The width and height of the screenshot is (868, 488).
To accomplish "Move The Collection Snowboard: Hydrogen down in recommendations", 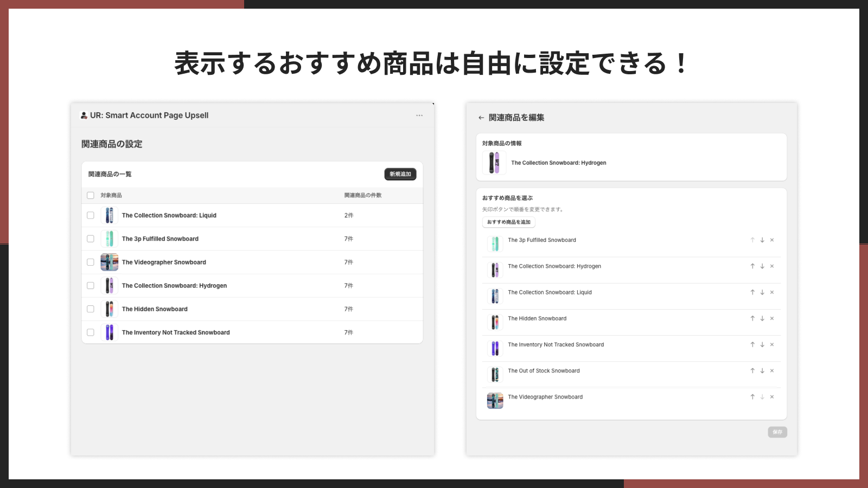I will 762,266.
